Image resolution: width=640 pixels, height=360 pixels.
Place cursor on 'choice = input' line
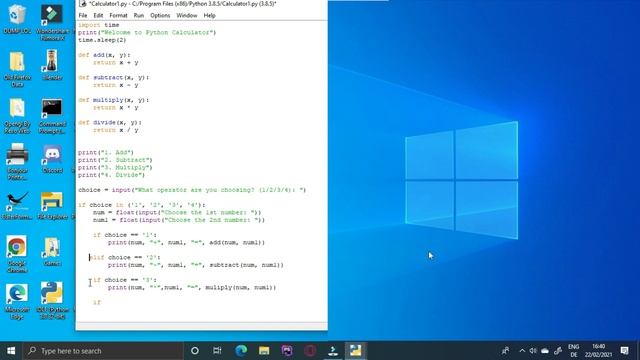click(192, 190)
